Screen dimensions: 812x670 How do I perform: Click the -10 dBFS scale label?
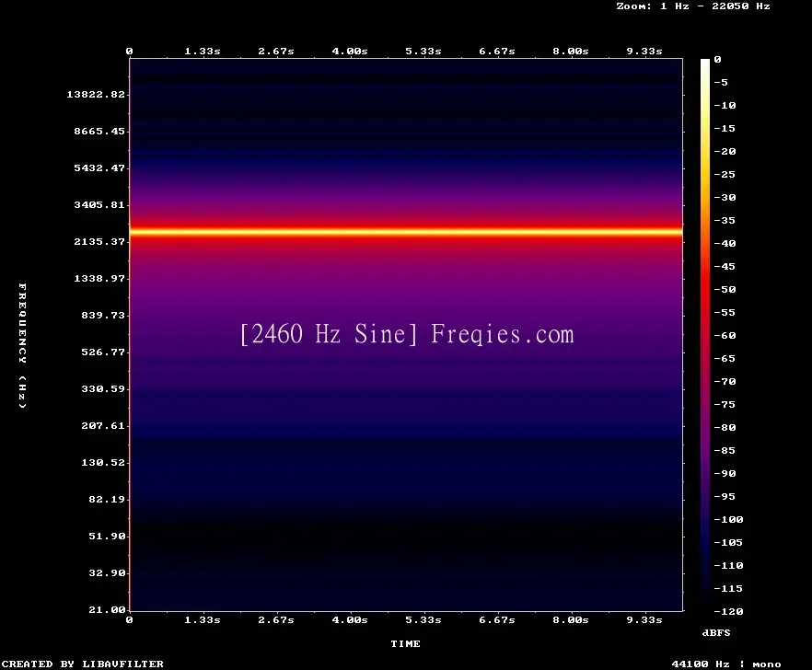click(x=725, y=105)
